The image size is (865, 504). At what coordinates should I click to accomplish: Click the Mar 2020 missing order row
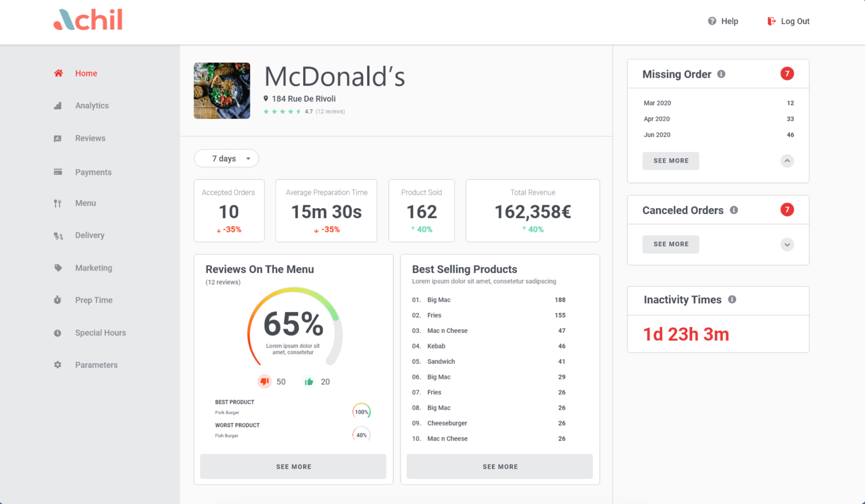click(718, 103)
